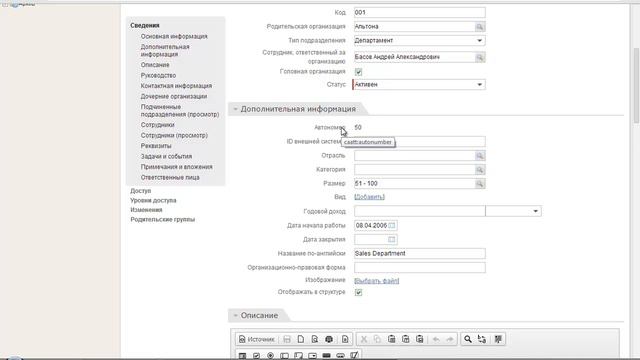Click Paste from Word icon
Screen dimensions: 640x360
pyautogui.click(x=420, y=339)
